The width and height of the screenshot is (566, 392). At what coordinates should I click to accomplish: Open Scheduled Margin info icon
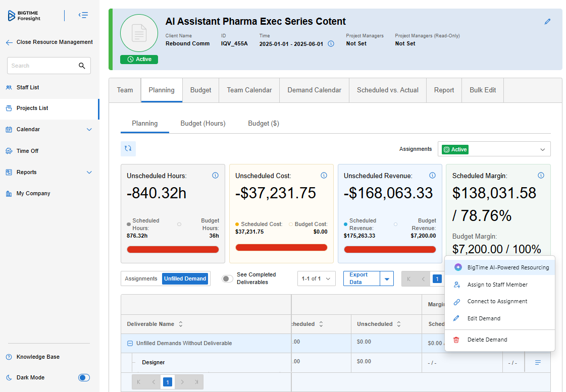coord(541,176)
